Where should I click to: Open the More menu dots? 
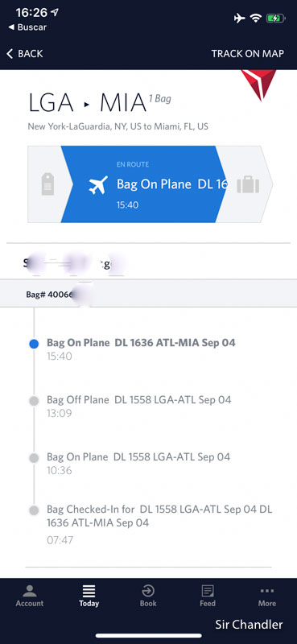point(267,591)
